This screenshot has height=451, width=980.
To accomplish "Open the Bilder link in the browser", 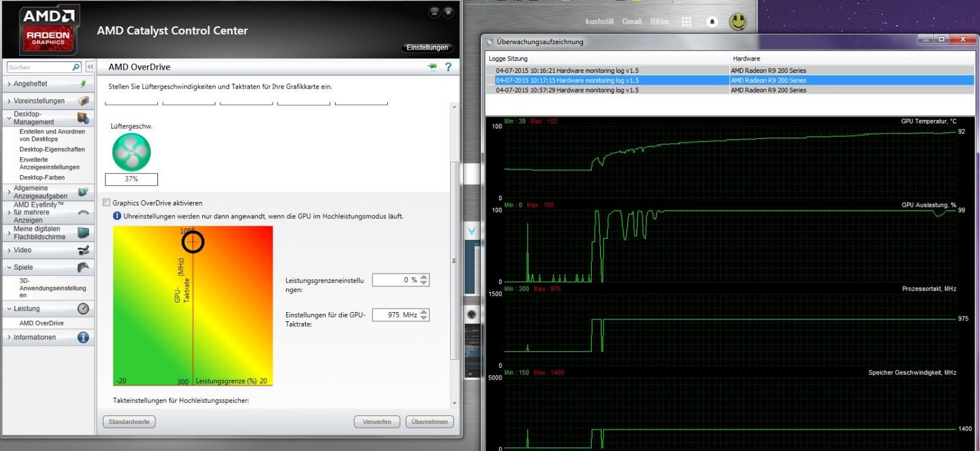I will point(660,21).
